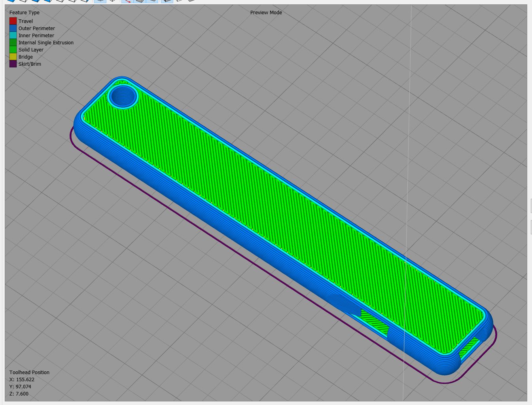Click the "Travel" legend label
The width and height of the screenshot is (532, 405).
(26, 21)
